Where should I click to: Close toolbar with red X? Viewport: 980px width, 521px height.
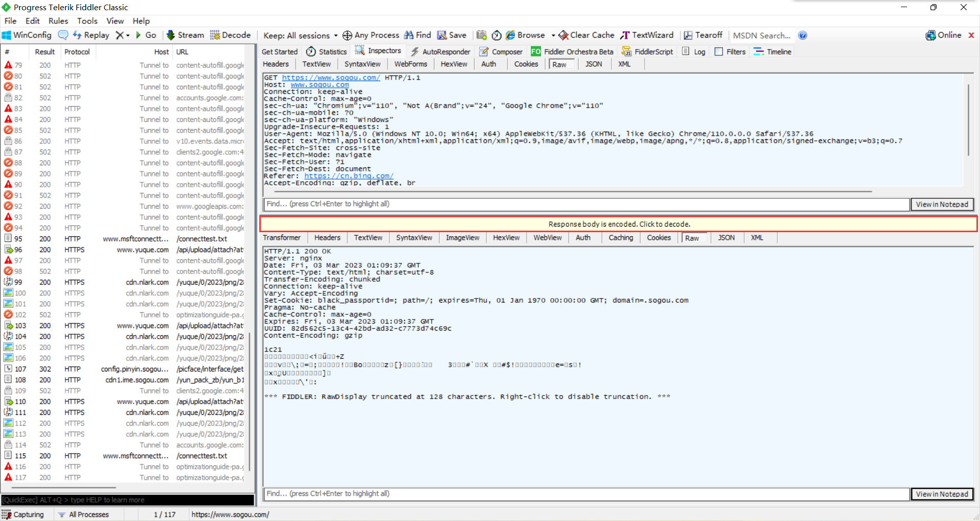pyautogui.click(x=971, y=35)
